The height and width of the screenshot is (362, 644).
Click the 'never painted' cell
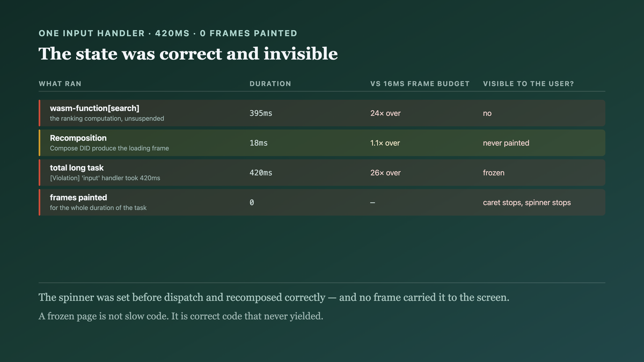point(506,143)
